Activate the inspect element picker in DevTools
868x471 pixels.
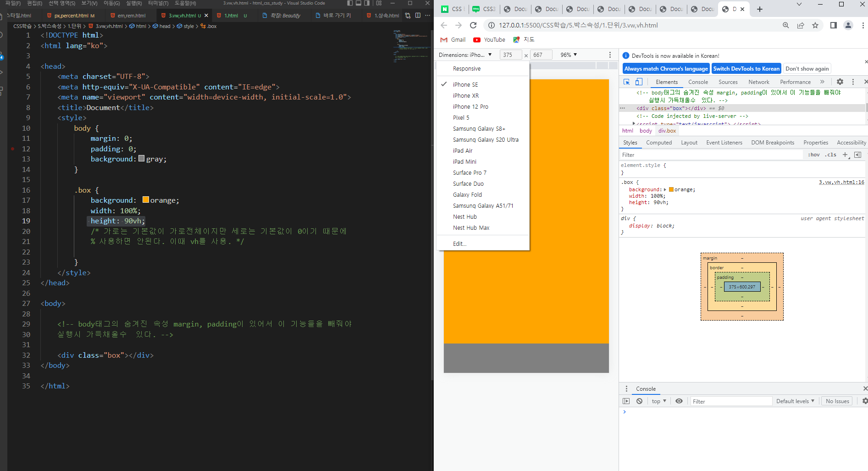626,82
